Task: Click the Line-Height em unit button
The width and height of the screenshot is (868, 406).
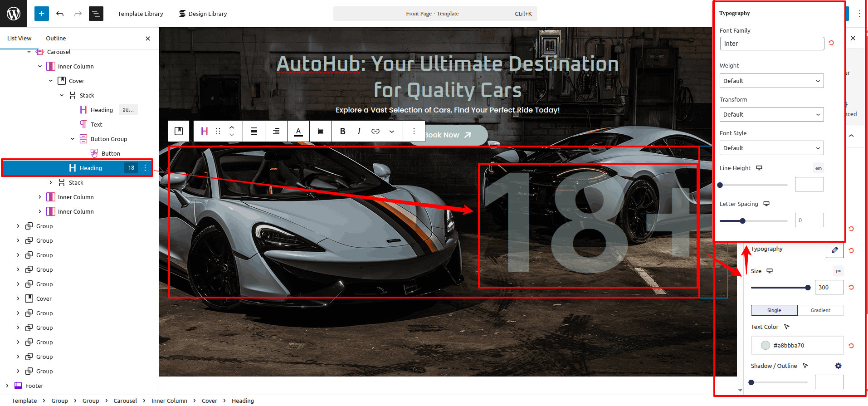Action: pyautogui.click(x=818, y=168)
